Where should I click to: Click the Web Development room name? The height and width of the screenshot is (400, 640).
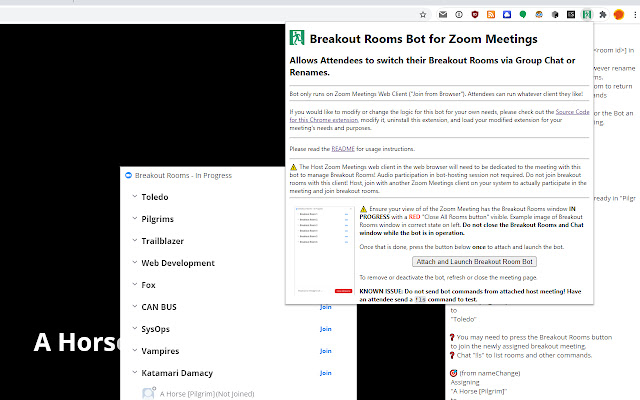pos(178,263)
